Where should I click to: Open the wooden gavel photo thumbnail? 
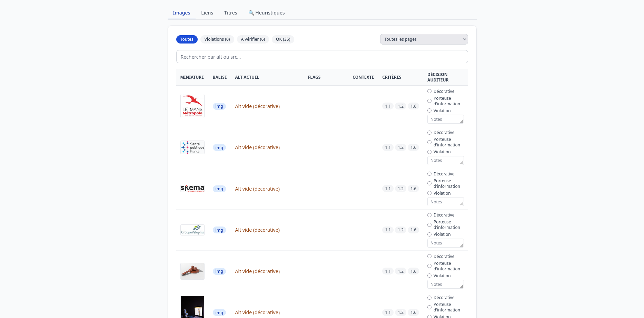click(x=192, y=271)
